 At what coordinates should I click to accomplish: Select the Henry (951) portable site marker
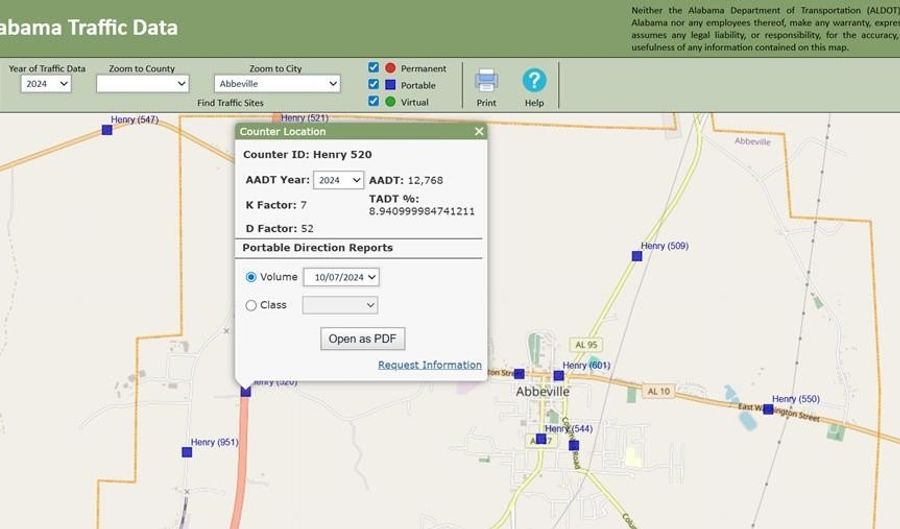point(187,452)
